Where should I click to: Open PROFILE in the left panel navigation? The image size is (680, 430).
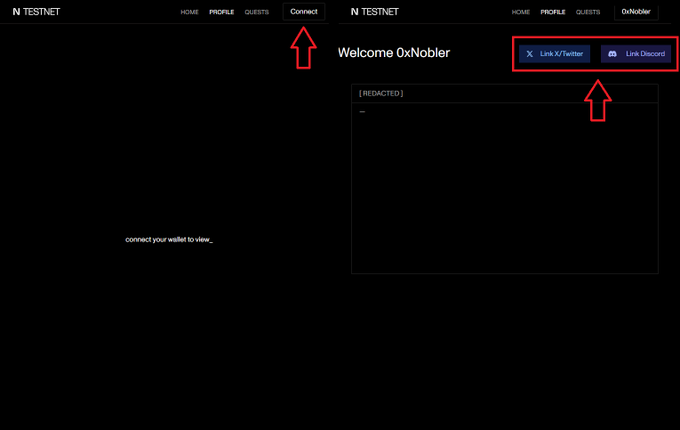coord(222,12)
